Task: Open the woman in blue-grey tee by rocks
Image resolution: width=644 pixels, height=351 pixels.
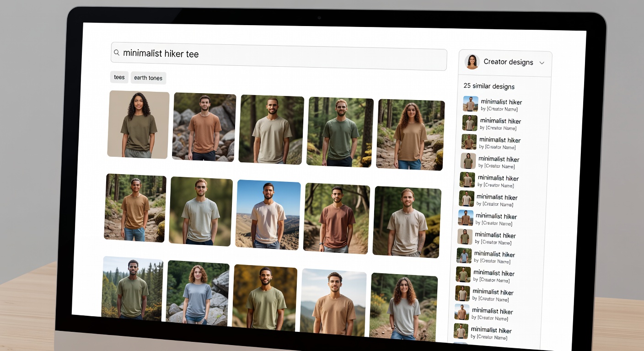Action: (x=197, y=293)
